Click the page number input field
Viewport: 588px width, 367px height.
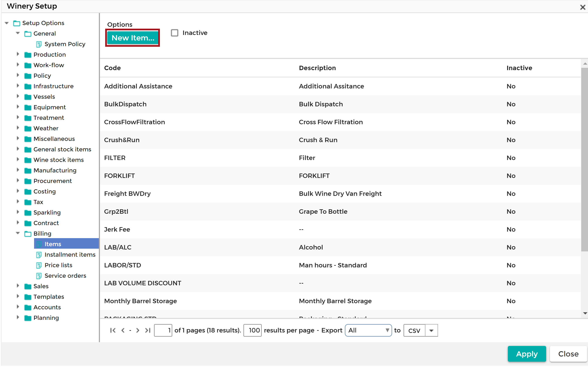click(163, 330)
